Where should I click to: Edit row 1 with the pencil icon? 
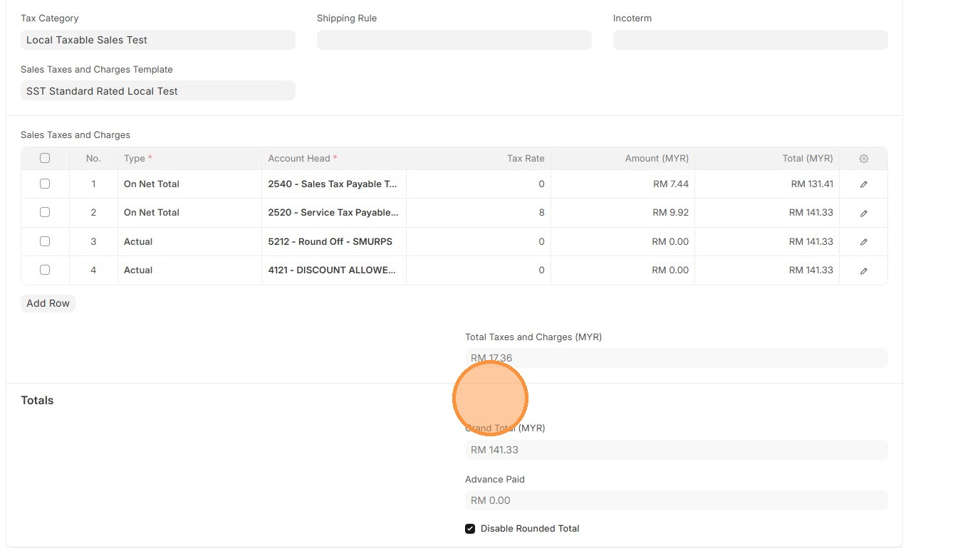pyautogui.click(x=863, y=184)
